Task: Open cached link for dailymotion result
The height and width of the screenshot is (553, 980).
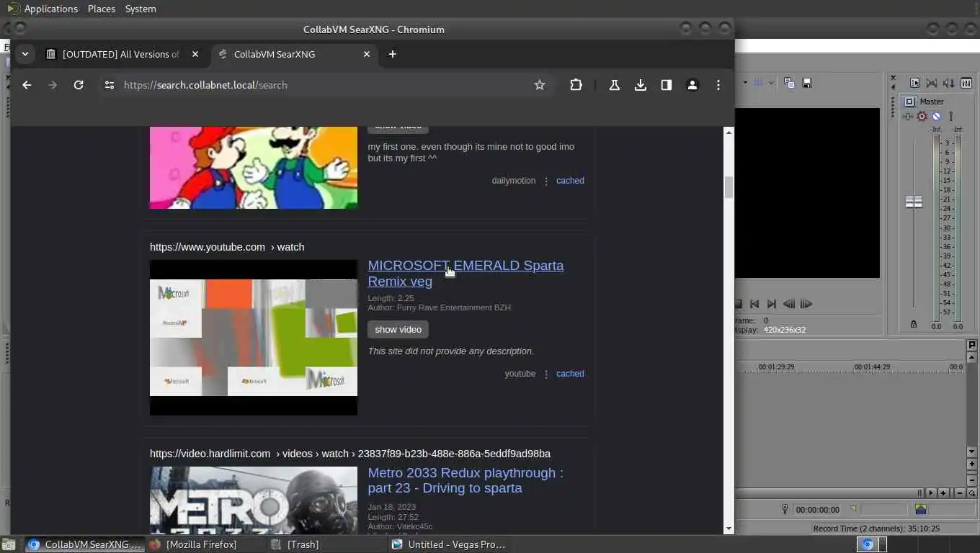Action: coord(570,181)
